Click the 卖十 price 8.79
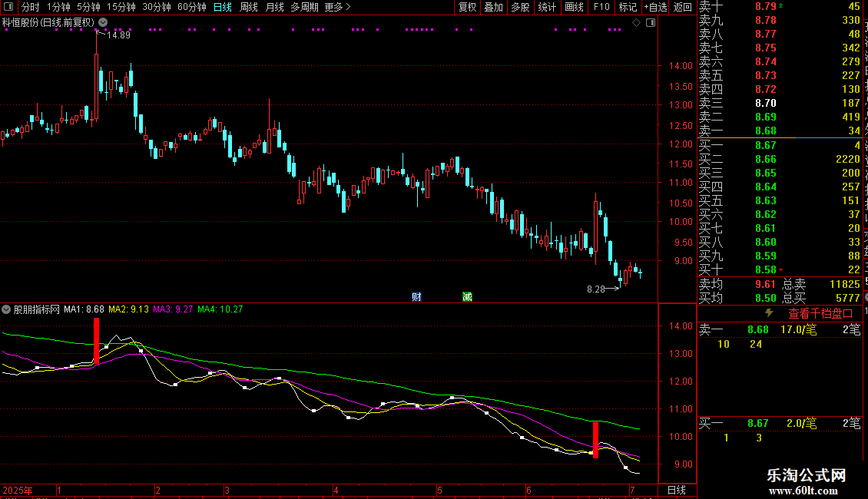 pyautogui.click(x=766, y=7)
